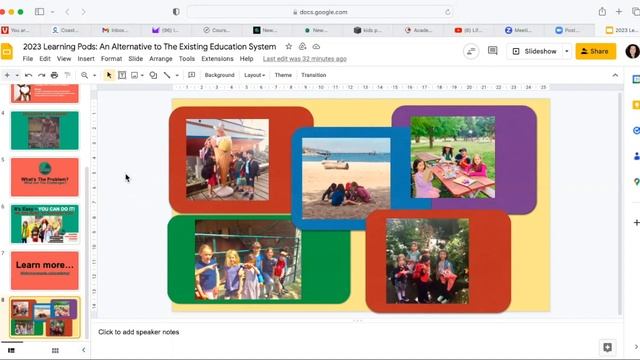Click the Explore icon at bottom right
The height and width of the screenshot is (360, 640).
(x=607, y=347)
